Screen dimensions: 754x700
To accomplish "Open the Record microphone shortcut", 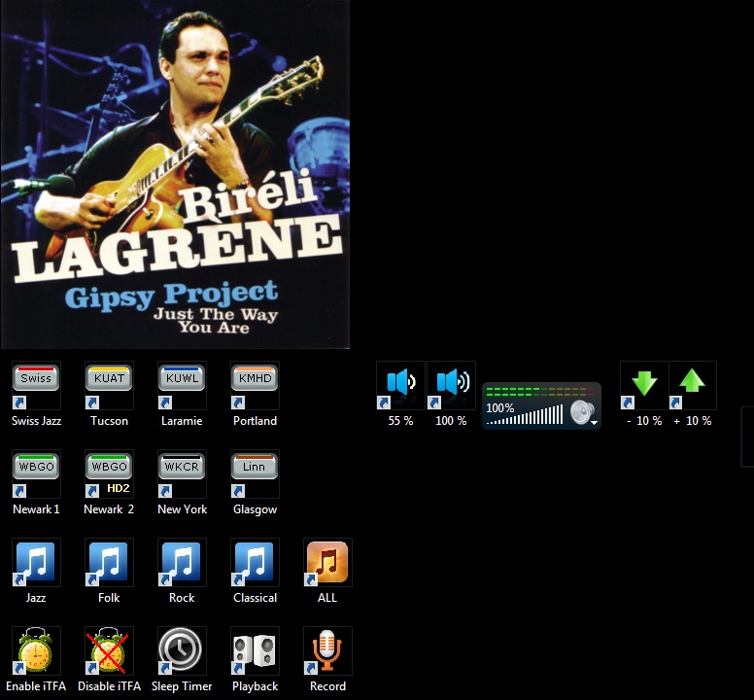I will (328, 651).
